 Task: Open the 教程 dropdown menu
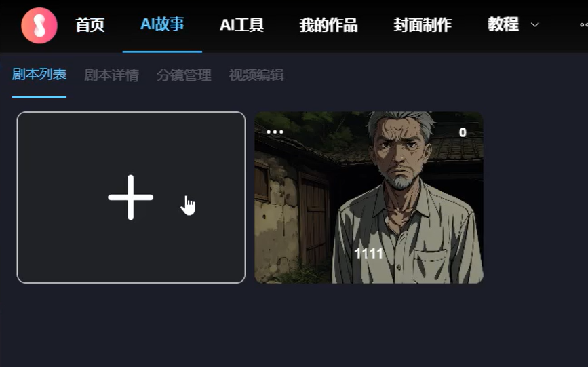pyautogui.click(x=503, y=25)
